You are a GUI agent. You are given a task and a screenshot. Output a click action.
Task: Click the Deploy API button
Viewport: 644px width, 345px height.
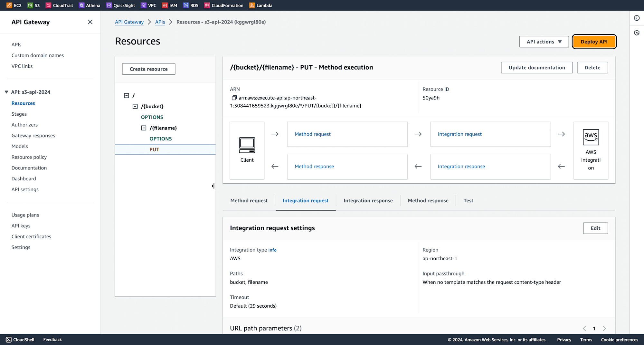coord(594,42)
